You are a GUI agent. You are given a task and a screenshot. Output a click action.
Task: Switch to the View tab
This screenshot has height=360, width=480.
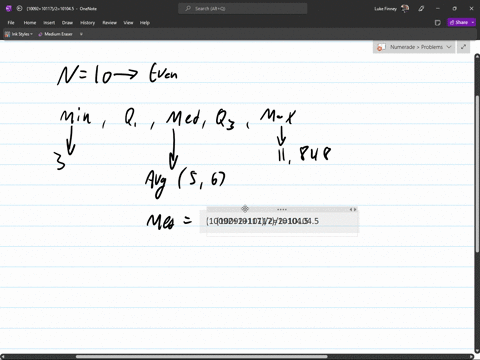pyautogui.click(x=128, y=23)
